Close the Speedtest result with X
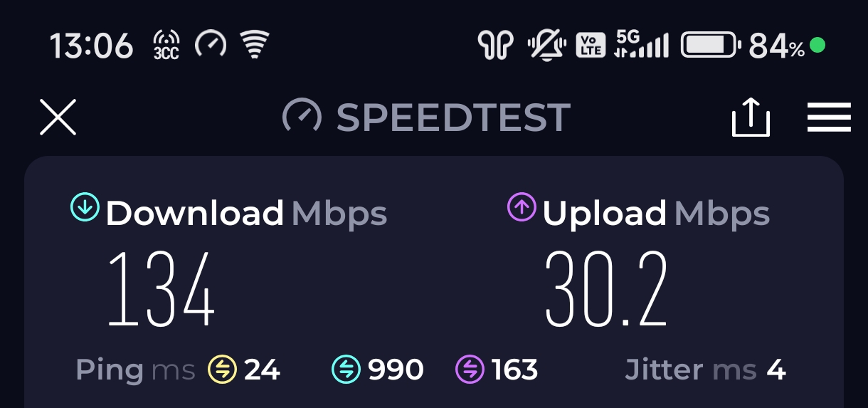Viewport: 868px width, 408px height. click(58, 117)
